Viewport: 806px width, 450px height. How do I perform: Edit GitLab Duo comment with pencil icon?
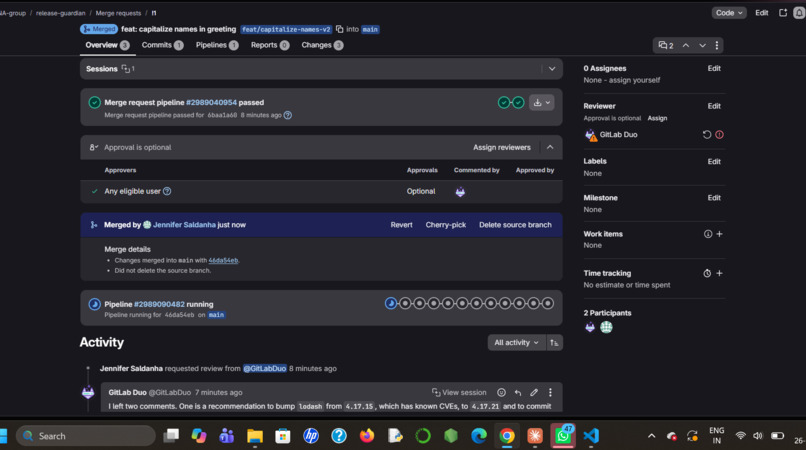[534, 392]
